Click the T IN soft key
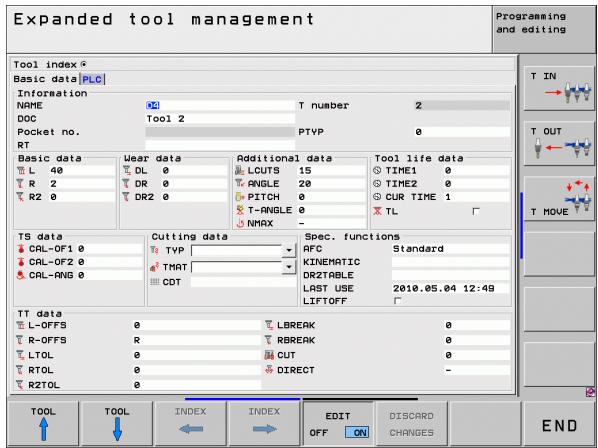 click(x=559, y=89)
